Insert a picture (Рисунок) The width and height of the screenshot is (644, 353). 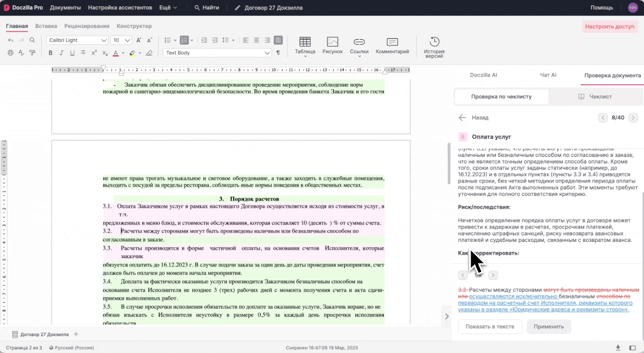[x=333, y=46]
